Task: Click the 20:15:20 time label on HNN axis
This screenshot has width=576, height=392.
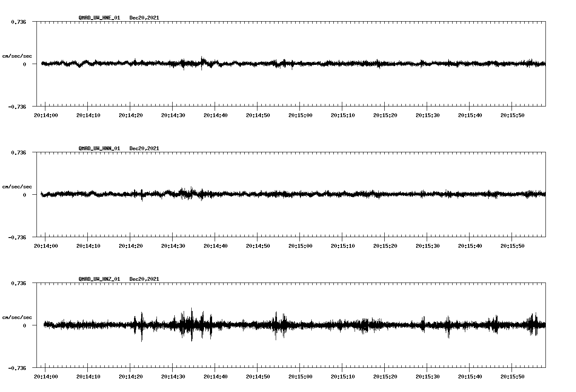Action: [385, 246]
